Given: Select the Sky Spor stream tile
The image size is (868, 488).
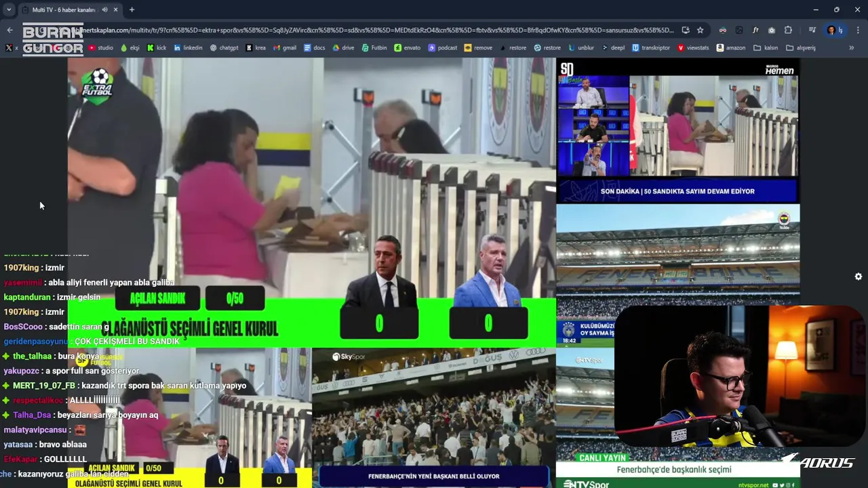Looking at the screenshot, I should coord(434,418).
